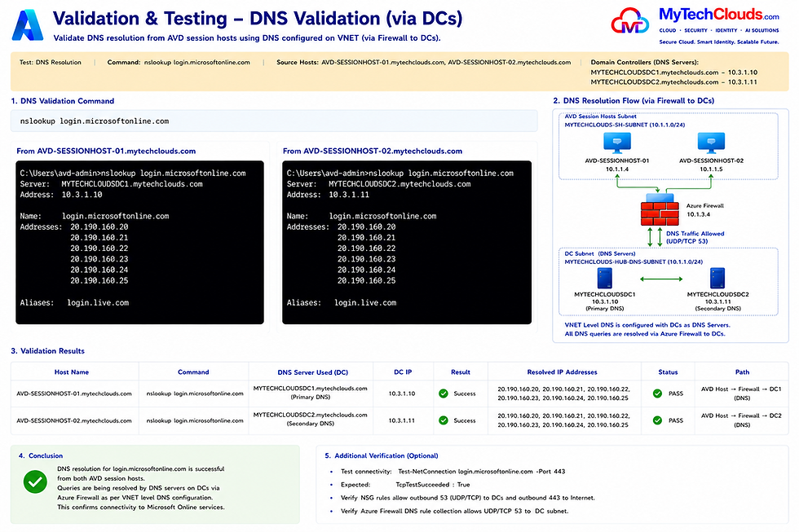The width and height of the screenshot is (799, 532).
Task: Click '5. Additional Verification (Optional)' heading
Action: [382, 455]
